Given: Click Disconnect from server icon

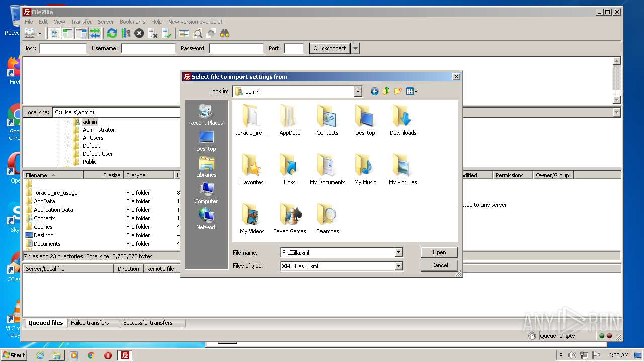Looking at the screenshot, I should (153, 33).
